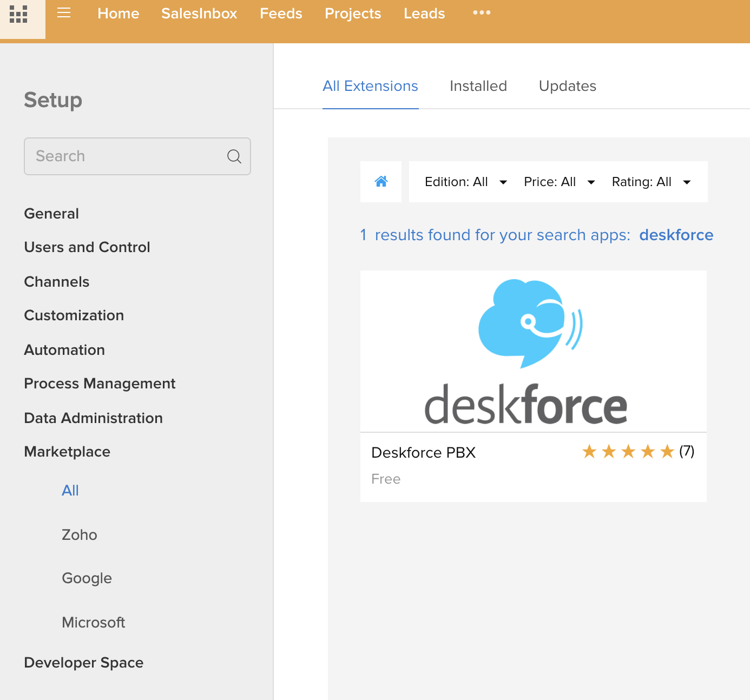Image resolution: width=750 pixels, height=700 pixels.
Task: Click the five-star rating of Deskforce PBX
Action: click(628, 451)
